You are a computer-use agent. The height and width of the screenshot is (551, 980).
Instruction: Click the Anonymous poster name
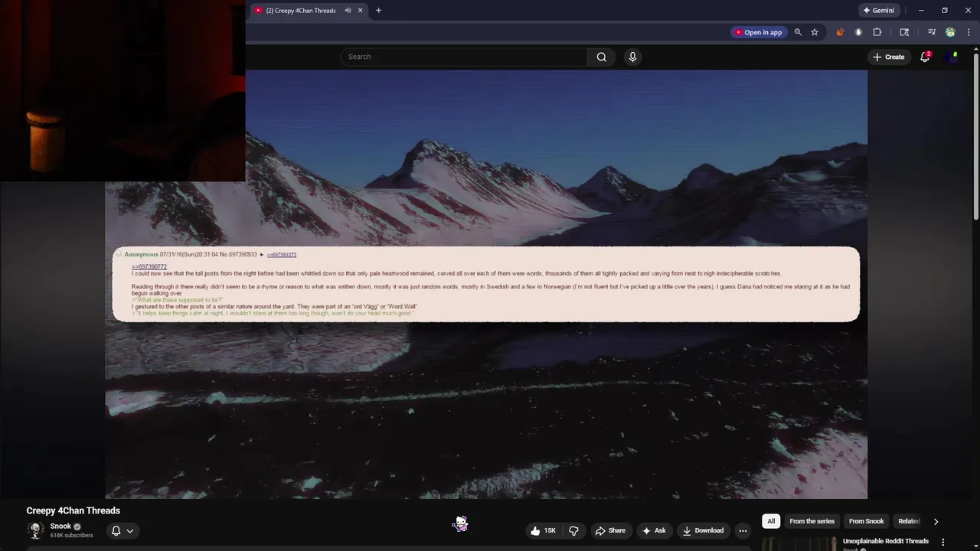pos(142,255)
